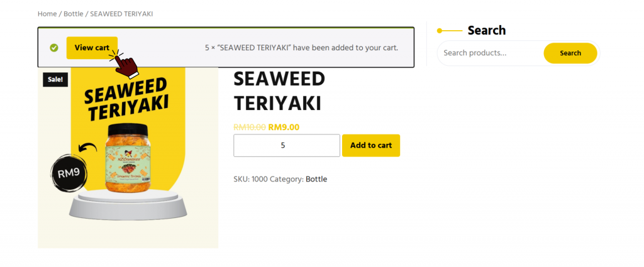Open the Bottle category link beside SKU
Screen dimensions: 644x267
pyautogui.click(x=316, y=179)
